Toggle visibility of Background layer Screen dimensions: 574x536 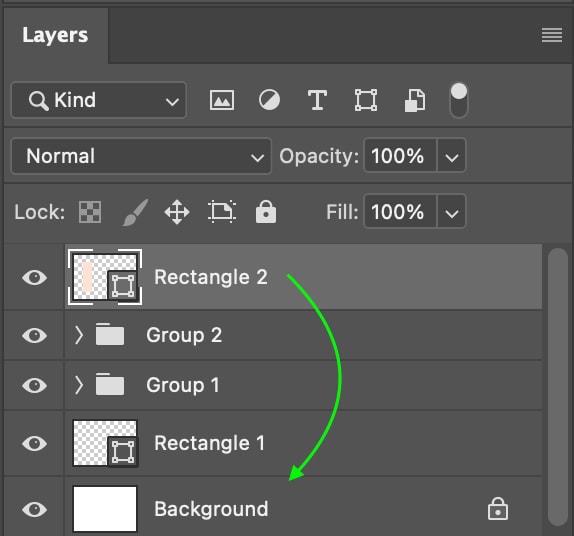tap(34, 509)
